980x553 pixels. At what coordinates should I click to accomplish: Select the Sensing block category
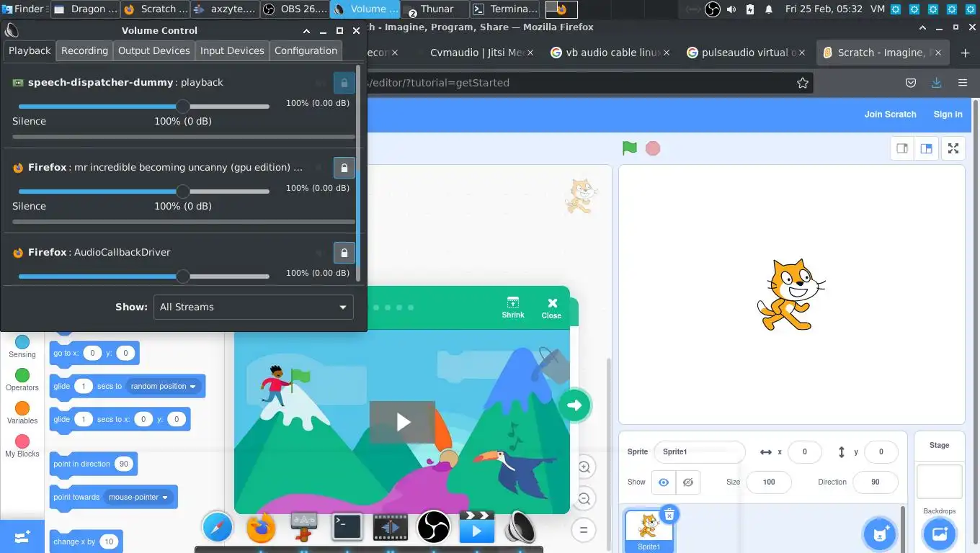tap(22, 346)
